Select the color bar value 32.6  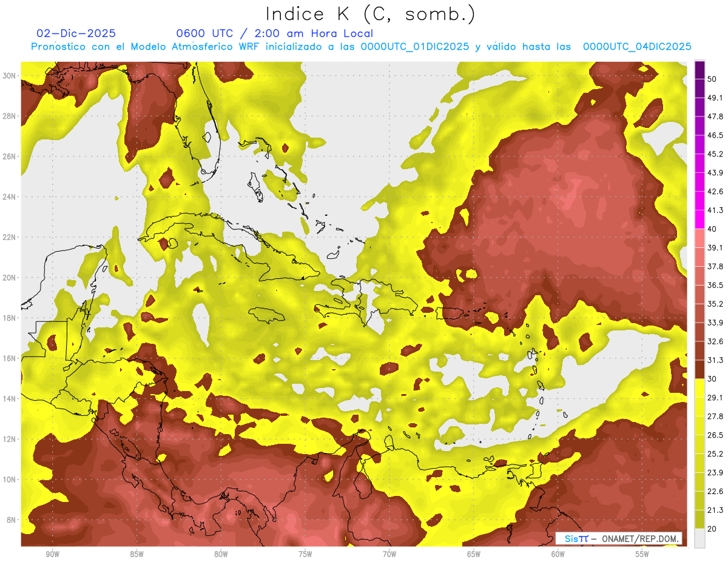715,341
